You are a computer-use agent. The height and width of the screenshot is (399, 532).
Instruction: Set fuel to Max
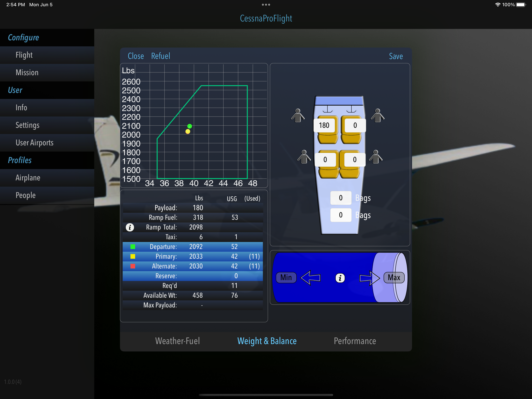point(394,277)
